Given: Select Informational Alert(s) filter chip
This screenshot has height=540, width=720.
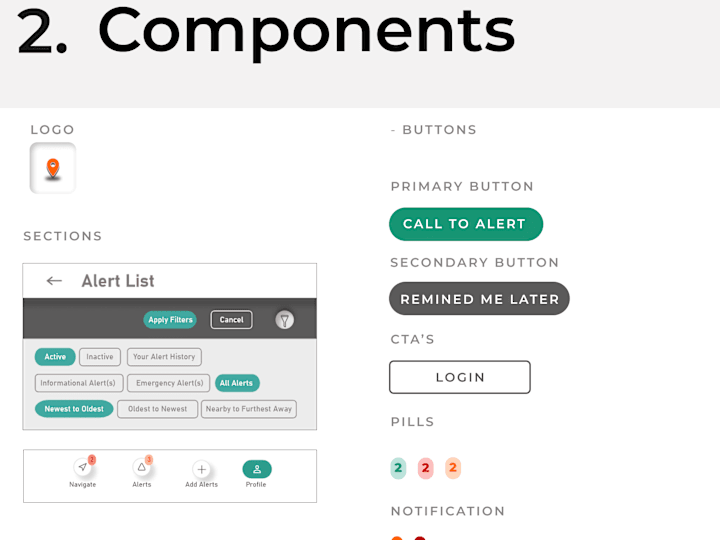Looking at the screenshot, I should tap(79, 383).
